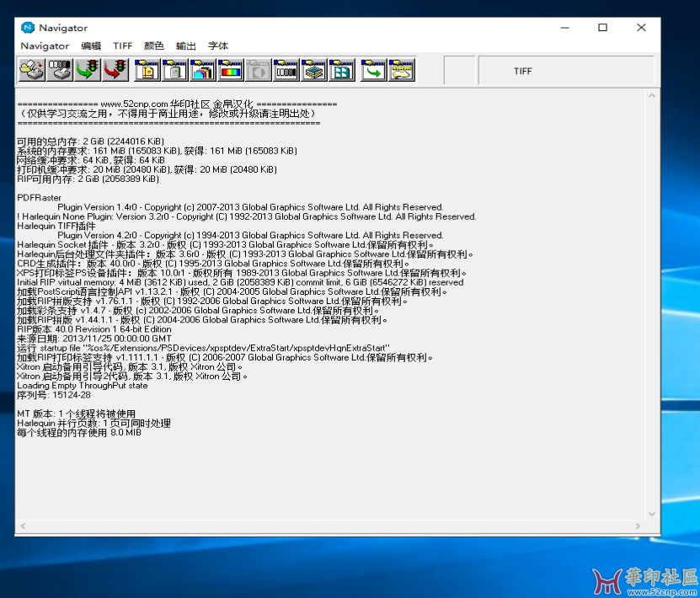Open the 输出 menu

[x=185, y=46]
